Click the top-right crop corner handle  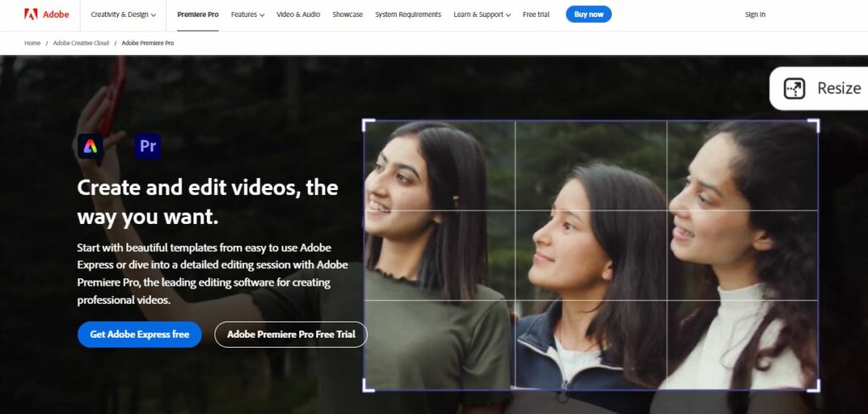pos(814,125)
